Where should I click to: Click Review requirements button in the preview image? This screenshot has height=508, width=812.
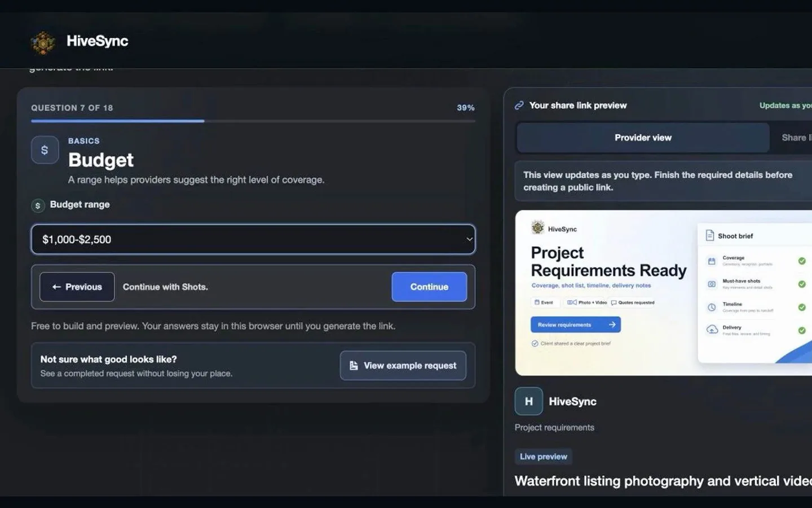click(576, 325)
